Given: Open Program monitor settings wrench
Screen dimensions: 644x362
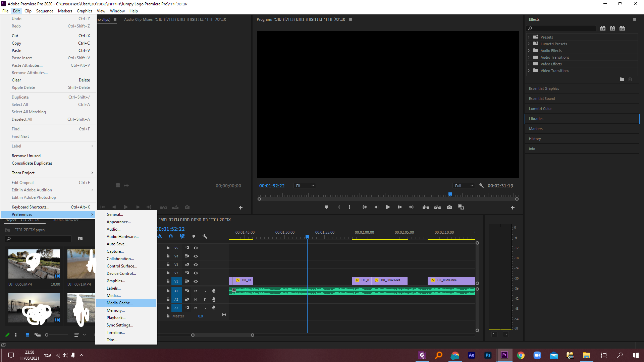Looking at the screenshot, I should pos(481,185).
